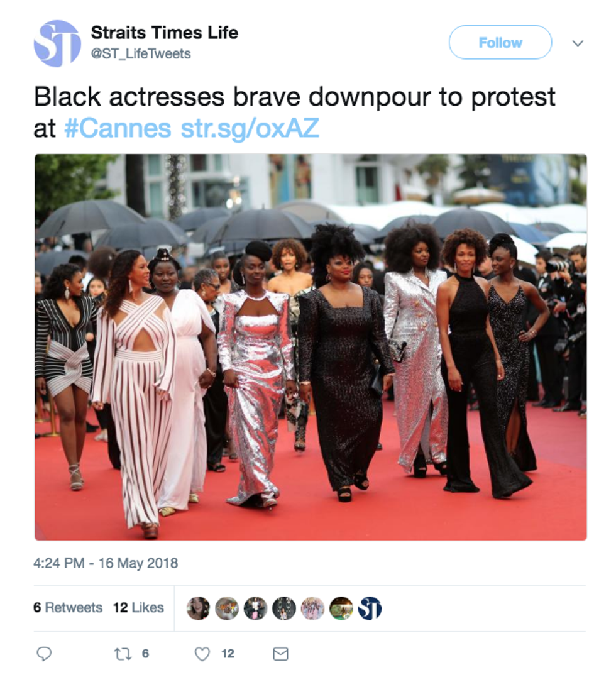Image resolution: width=616 pixels, height=682 pixels.
Task: Click the sixth liker's green avatar
Action: (341, 608)
